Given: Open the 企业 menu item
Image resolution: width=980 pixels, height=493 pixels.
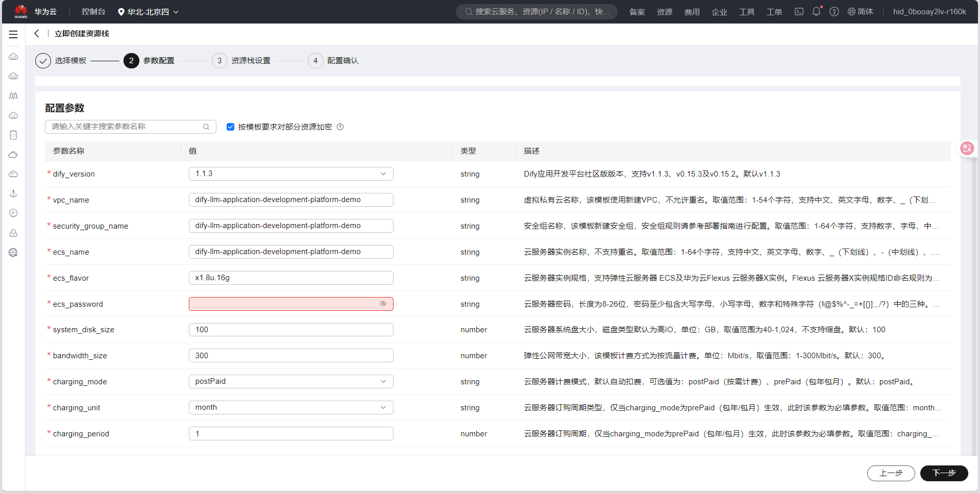Looking at the screenshot, I should 720,12.
